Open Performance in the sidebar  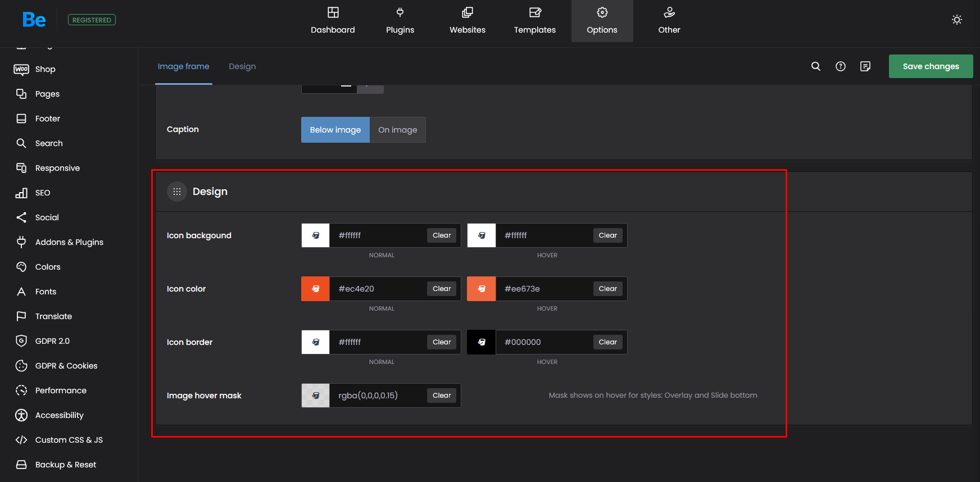point(61,390)
